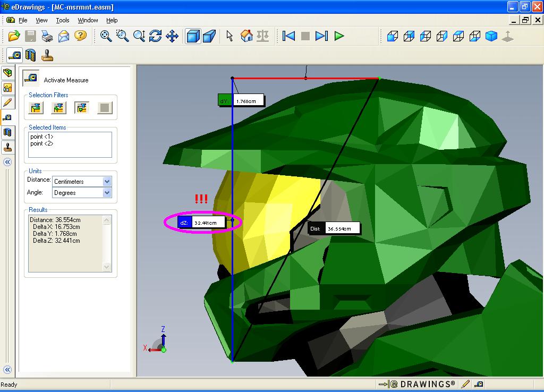Toggle the Perspective view box icon

(209, 36)
